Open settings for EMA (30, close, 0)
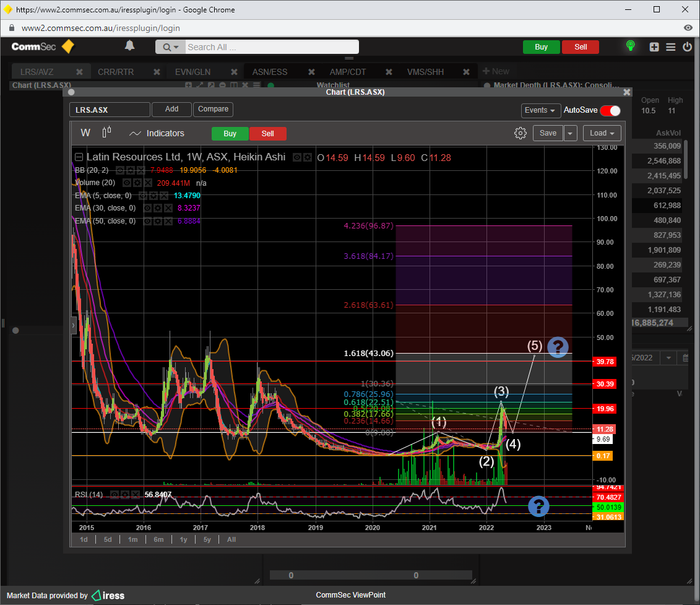This screenshot has width=700, height=605. 158,208
